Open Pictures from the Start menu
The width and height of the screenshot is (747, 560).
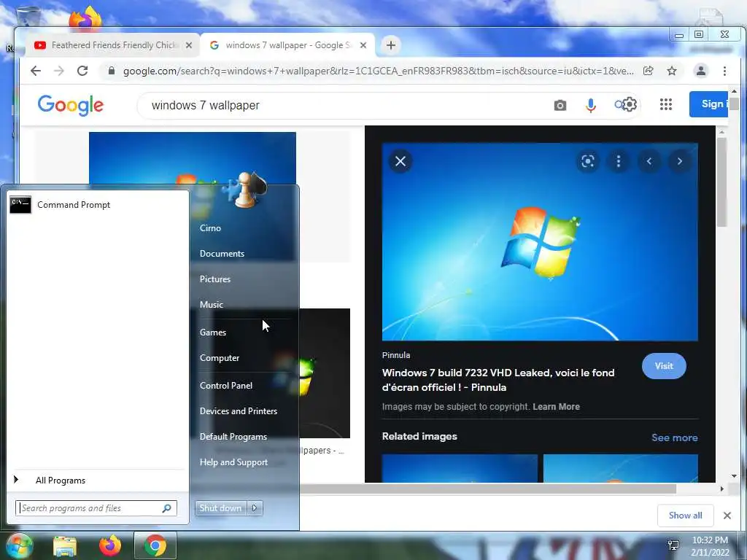tap(215, 279)
